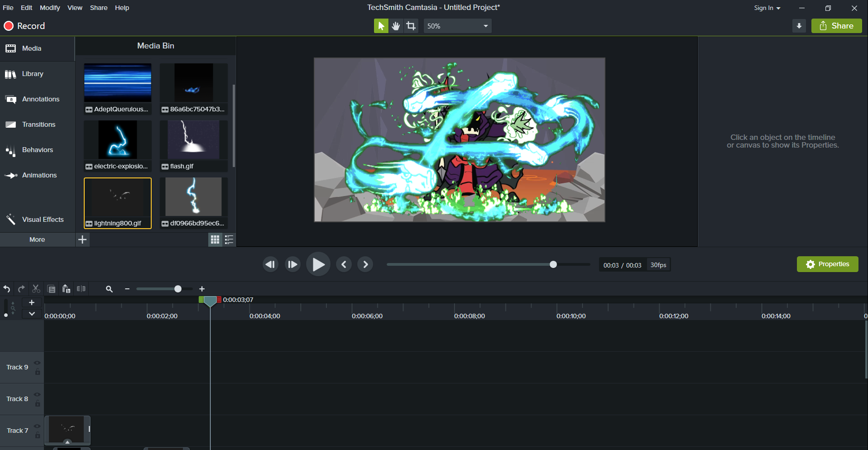The width and height of the screenshot is (868, 450).
Task: Open the Edit menu
Action: pos(27,8)
